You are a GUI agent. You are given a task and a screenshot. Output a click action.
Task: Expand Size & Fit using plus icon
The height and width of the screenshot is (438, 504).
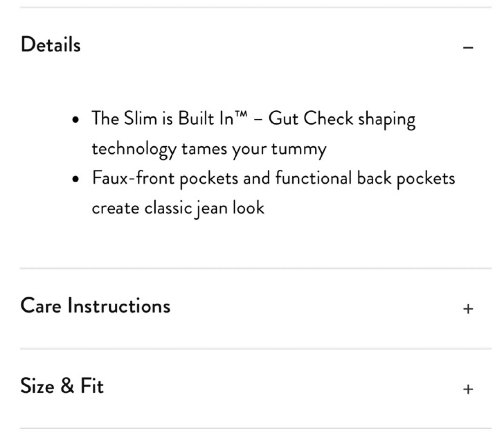[x=468, y=389]
